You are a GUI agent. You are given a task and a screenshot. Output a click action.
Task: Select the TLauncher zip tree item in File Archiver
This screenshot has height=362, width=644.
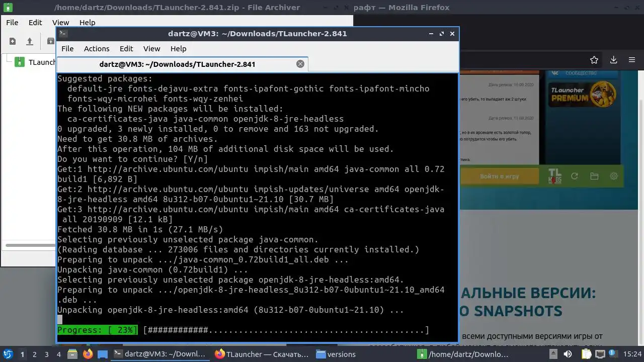tap(35, 62)
